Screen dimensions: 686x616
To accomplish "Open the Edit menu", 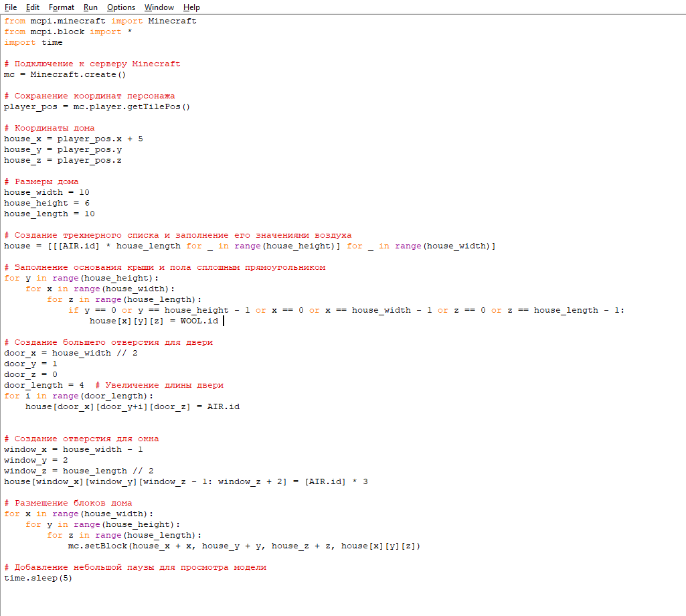I will tap(32, 7).
